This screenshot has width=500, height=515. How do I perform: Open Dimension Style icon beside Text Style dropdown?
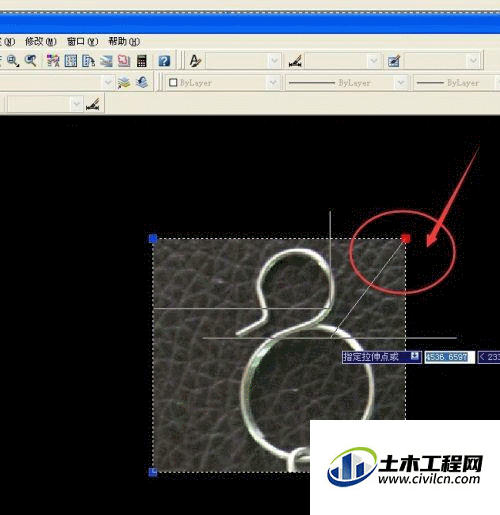tap(295, 61)
